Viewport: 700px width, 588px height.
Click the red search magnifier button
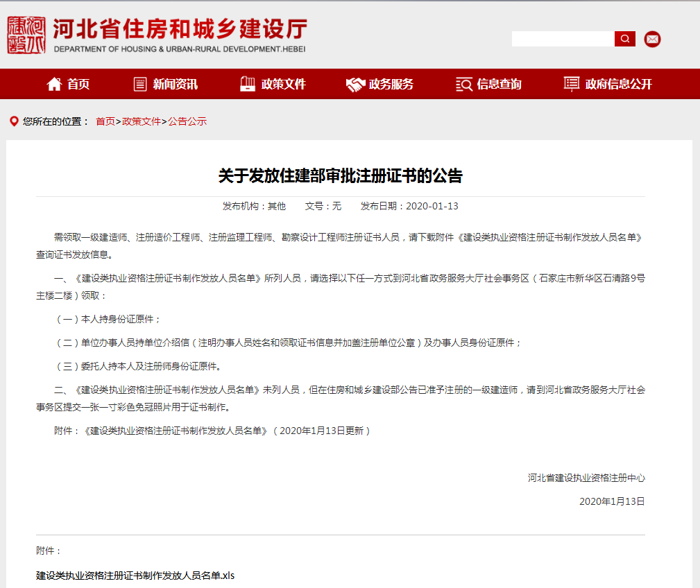click(624, 39)
